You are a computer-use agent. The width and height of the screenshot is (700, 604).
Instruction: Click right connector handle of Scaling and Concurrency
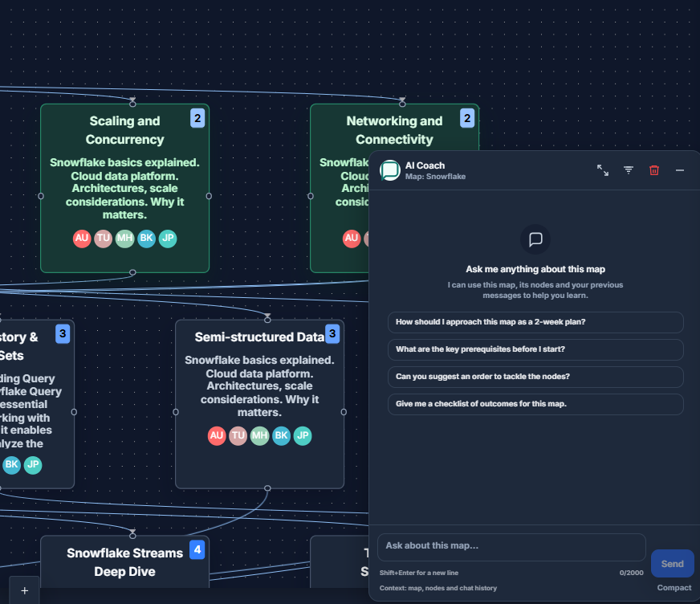209,196
